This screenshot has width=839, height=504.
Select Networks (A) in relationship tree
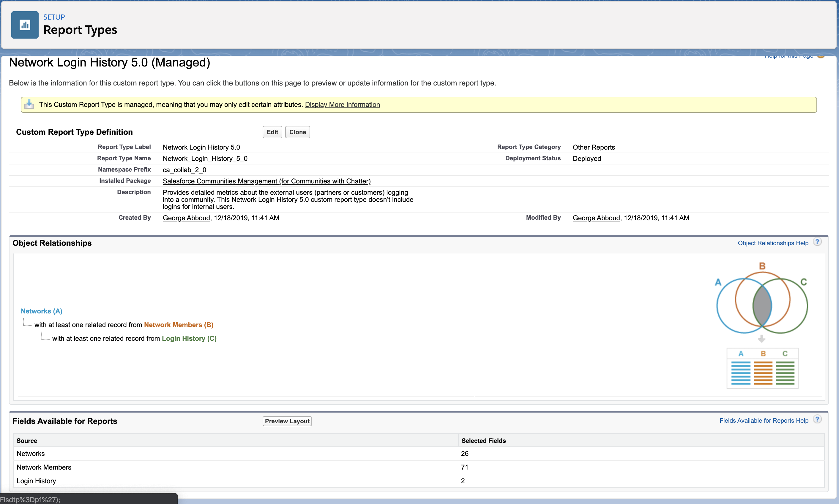[42, 311]
